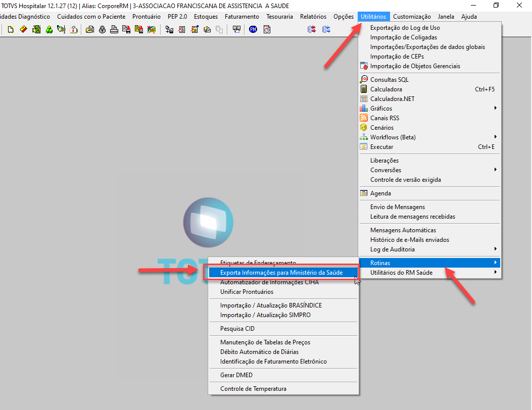Click the Cenários yellow cube icon
The height and width of the screenshot is (410, 532).
point(364,128)
